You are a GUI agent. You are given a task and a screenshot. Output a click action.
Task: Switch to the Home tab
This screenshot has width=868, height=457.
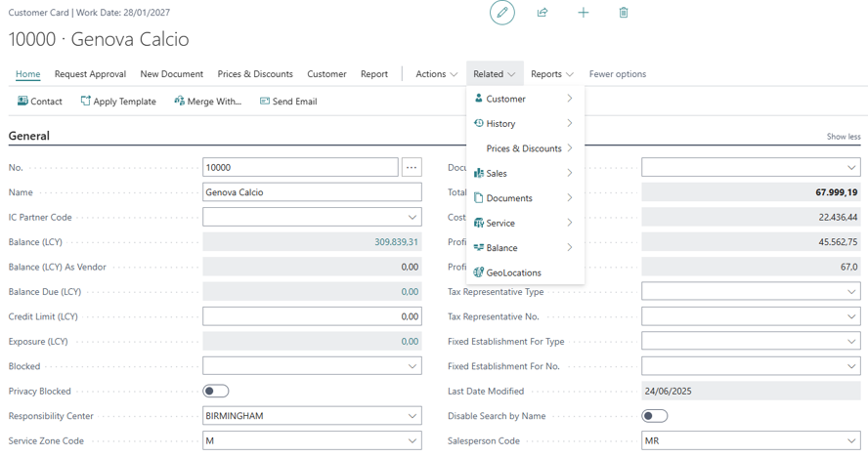27,74
